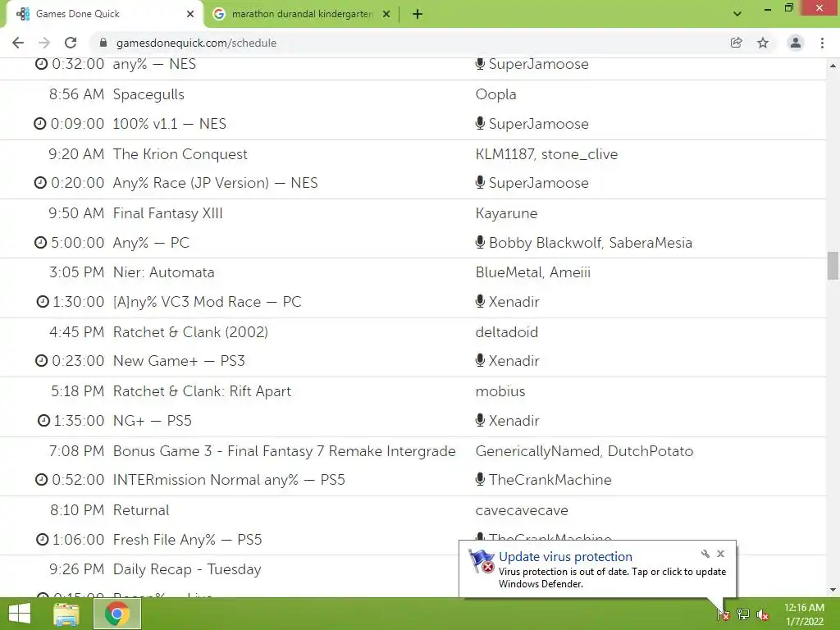This screenshot has width=840, height=630.
Task: Click the clock icon beside 5:00:00
Action: [x=41, y=243]
